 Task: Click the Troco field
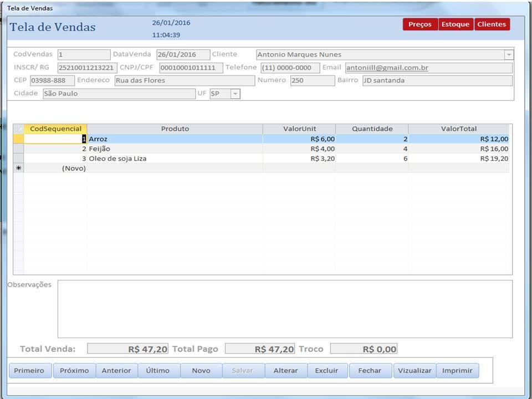pos(364,349)
